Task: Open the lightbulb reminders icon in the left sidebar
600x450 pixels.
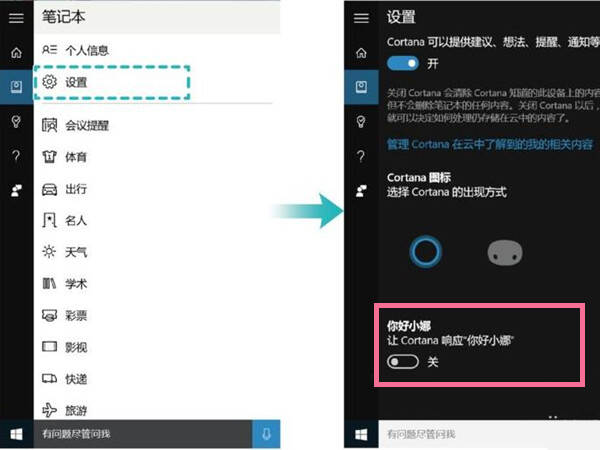Action: tap(16, 122)
